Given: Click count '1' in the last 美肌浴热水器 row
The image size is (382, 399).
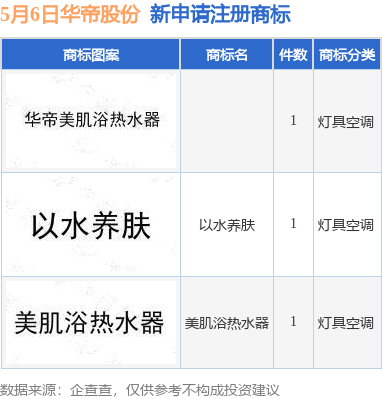Looking at the screenshot, I should point(293,322).
